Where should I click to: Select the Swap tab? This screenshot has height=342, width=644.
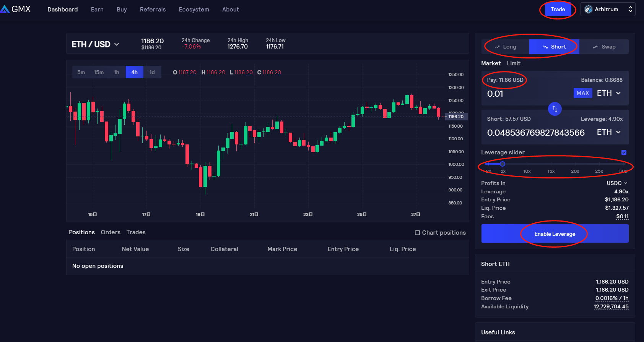604,47
